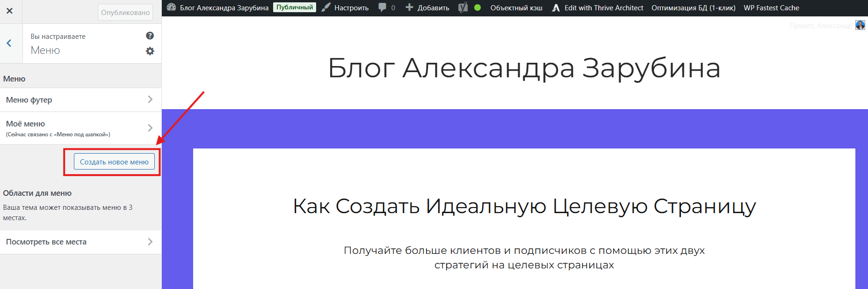This screenshot has height=289, width=868.
Task: Open Объектный кэш menu
Action: click(x=516, y=8)
